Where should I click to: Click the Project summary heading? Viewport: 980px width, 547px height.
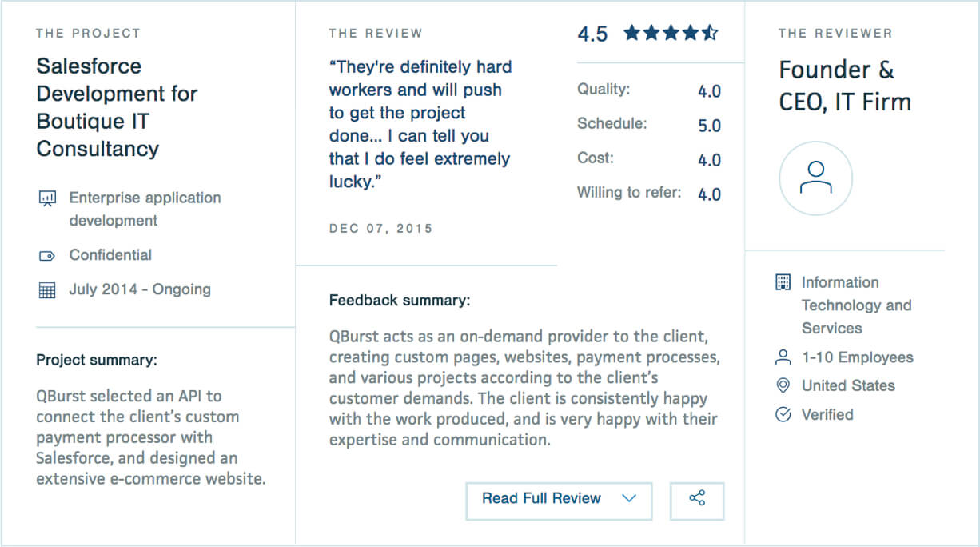click(97, 360)
